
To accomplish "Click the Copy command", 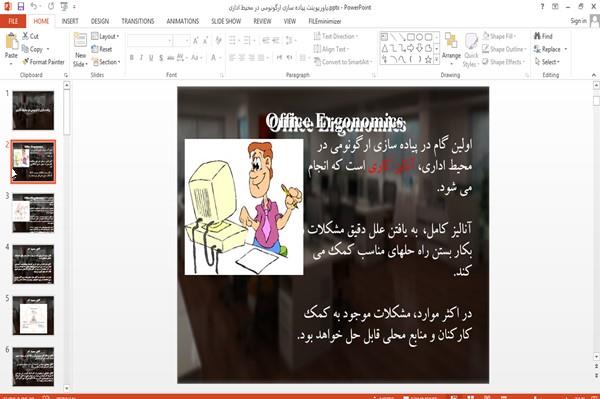I will click(x=33, y=49).
